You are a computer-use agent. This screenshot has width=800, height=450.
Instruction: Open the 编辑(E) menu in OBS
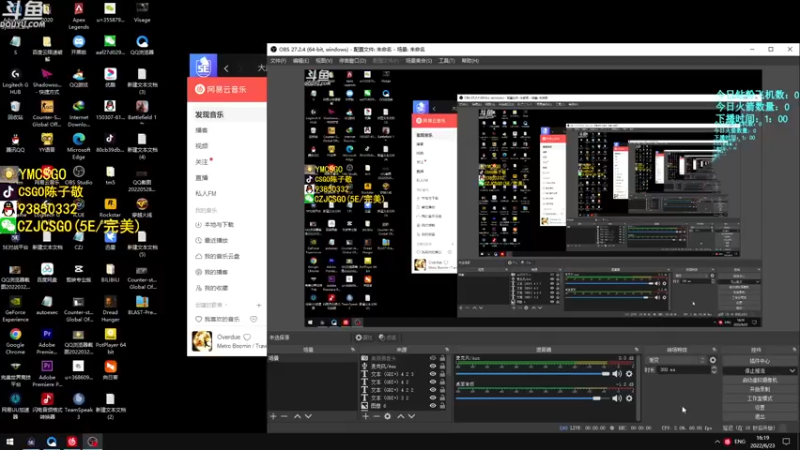click(301, 61)
